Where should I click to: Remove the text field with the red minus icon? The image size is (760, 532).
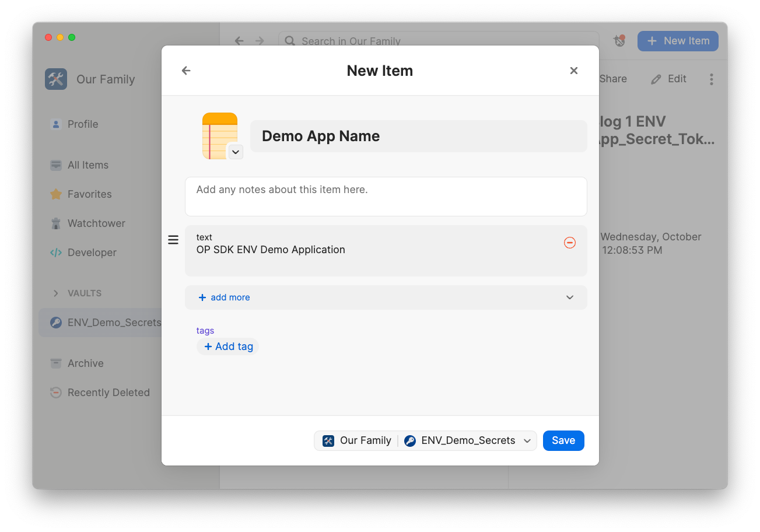pyautogui.click(x=570, y=243)
